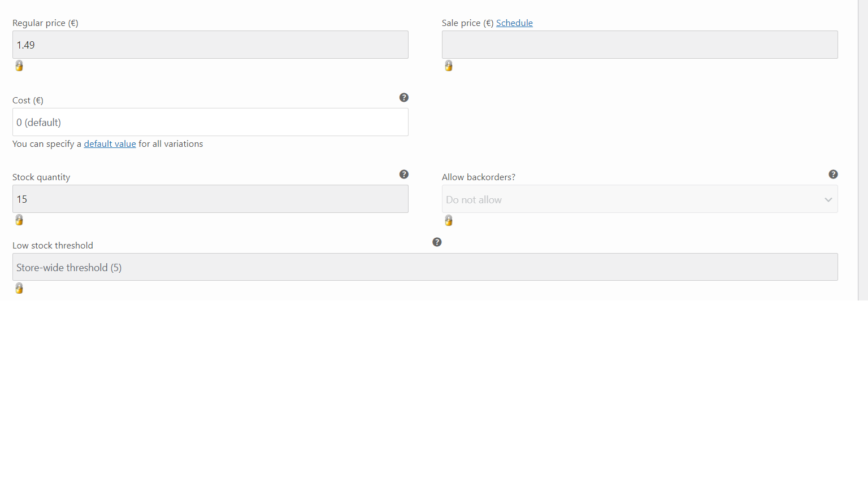This screenshot has height=488, width=868.
Task: Click the Stock quantity label text
Action: tap(41, 177)
